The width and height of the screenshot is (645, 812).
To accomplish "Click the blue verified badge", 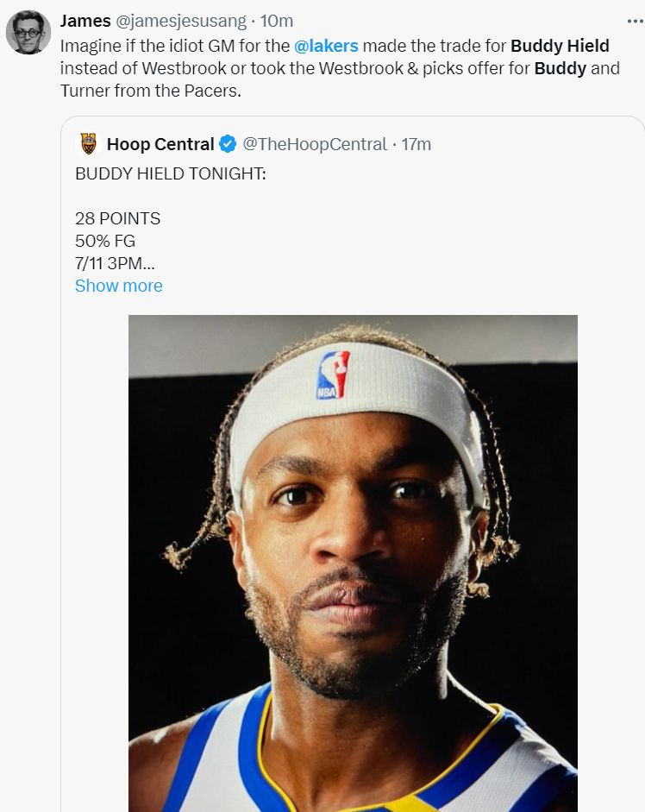I will [228, 144].
